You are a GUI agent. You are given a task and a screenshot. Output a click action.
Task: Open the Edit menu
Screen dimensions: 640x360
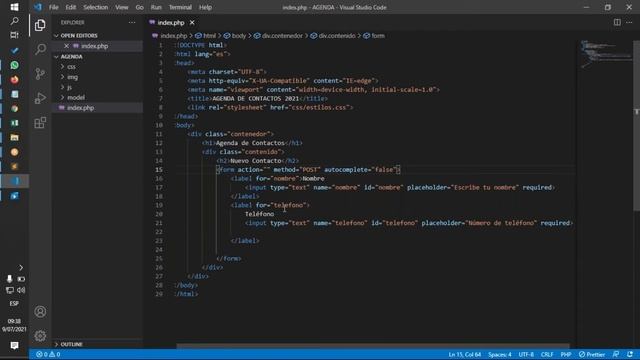[71, 7]
